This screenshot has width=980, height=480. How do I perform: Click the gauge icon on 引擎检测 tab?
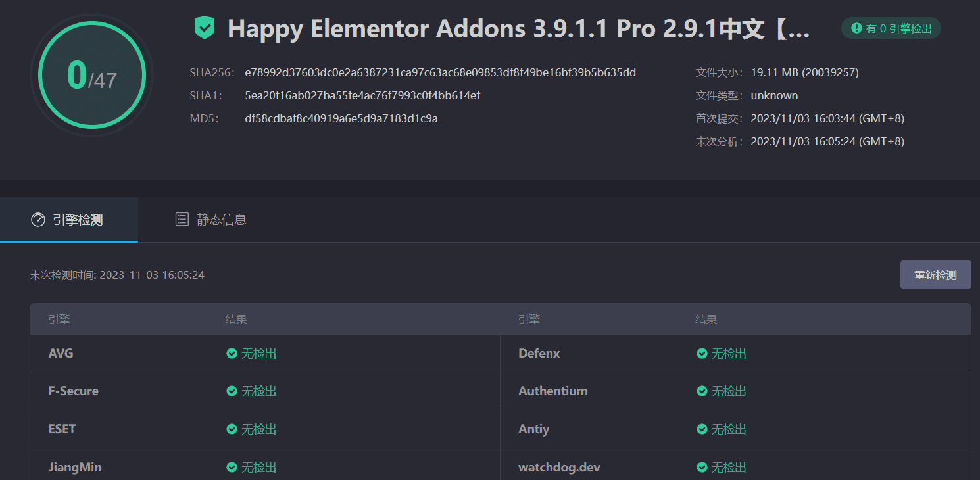(x=38, y=220)
